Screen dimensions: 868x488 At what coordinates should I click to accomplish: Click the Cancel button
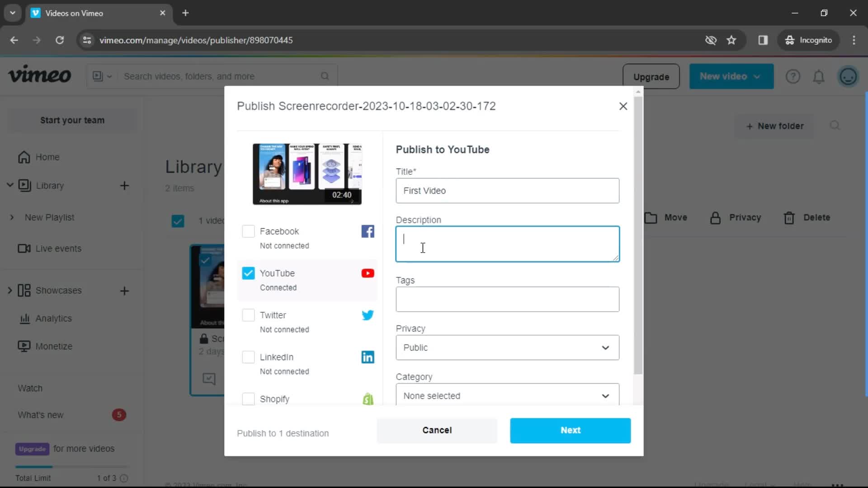pyautogui.click(x=437, y=430)
